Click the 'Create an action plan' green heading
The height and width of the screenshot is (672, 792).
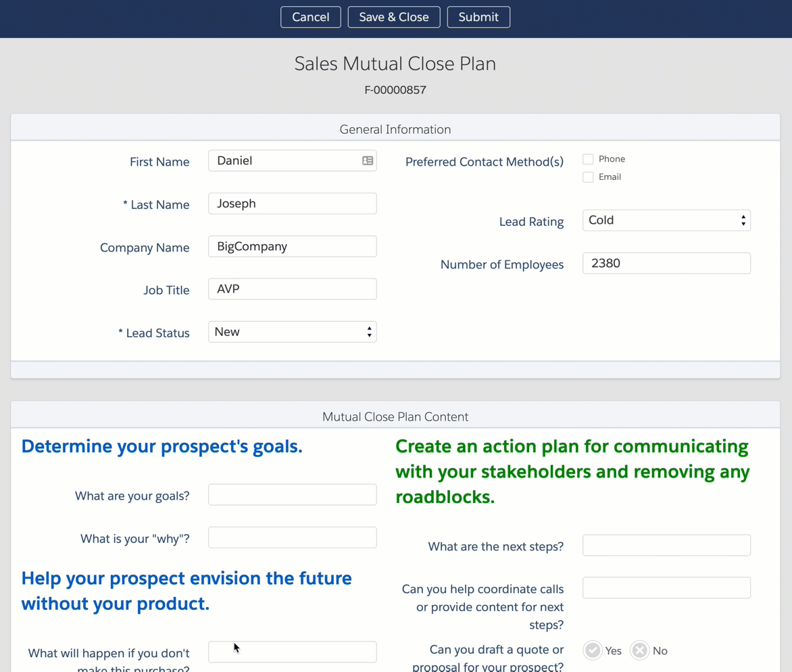coord(572,471)
